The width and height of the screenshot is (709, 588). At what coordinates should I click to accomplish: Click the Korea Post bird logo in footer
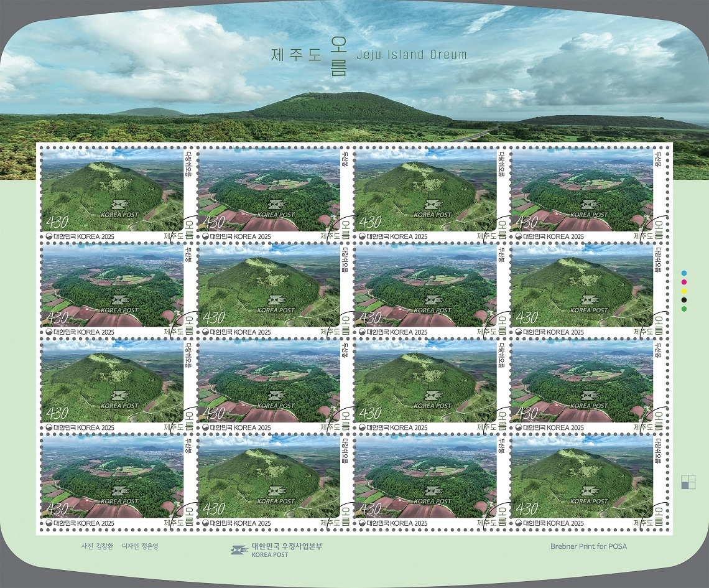pyautogui.click(x=239, y=549)
